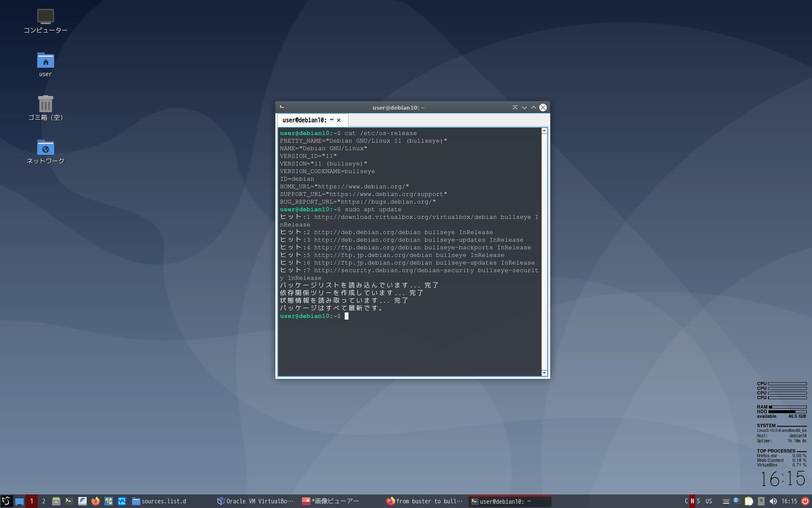Open the MX menu start button

[x=6, y=501]
